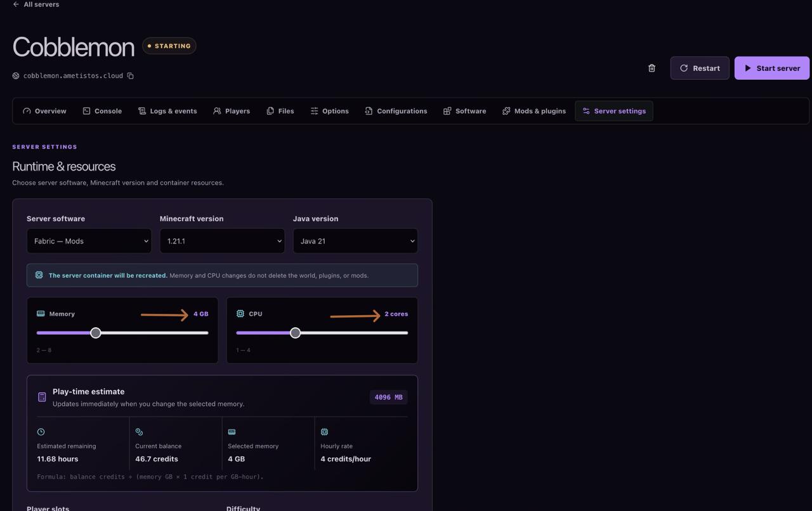Go to the Options tab
The height and width of the screenshot is (511, 812).
[330, 111]
